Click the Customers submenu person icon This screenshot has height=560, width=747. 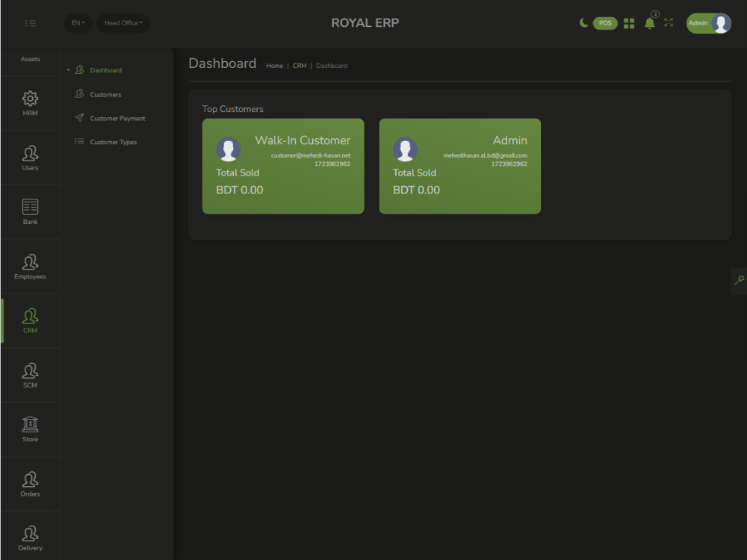coord(80,93)
